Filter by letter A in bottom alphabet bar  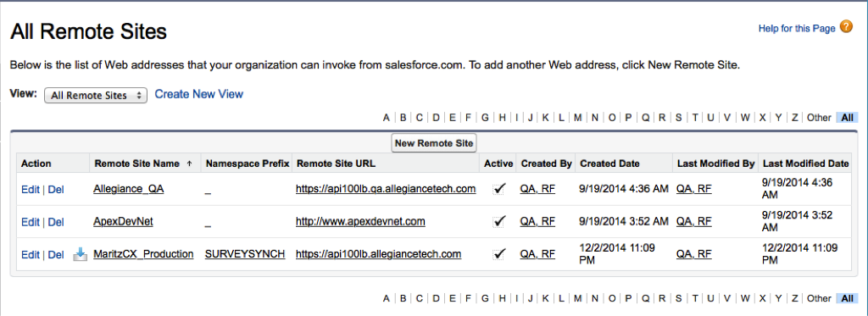[x=386, y=298]
